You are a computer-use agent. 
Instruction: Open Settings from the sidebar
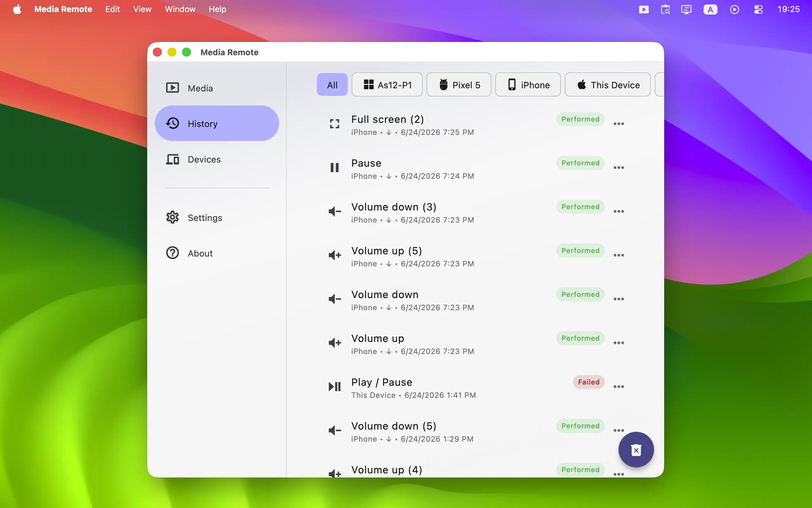click(217, 218)
